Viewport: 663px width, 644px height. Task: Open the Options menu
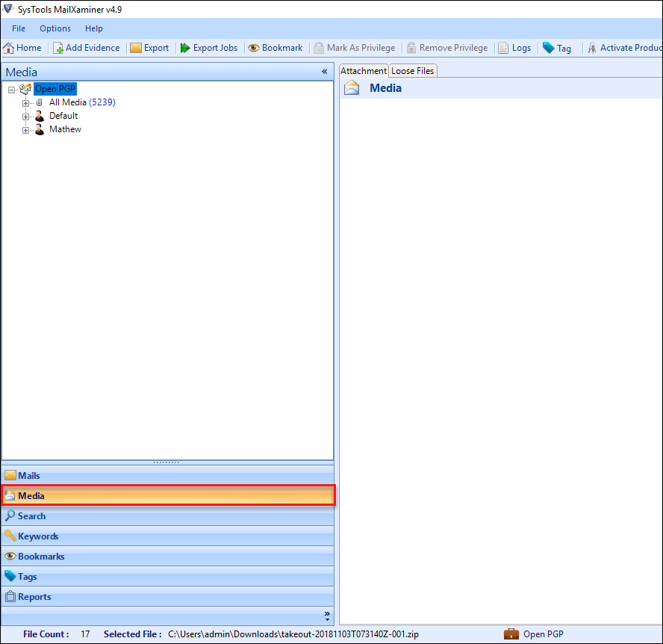pos(55,28)
